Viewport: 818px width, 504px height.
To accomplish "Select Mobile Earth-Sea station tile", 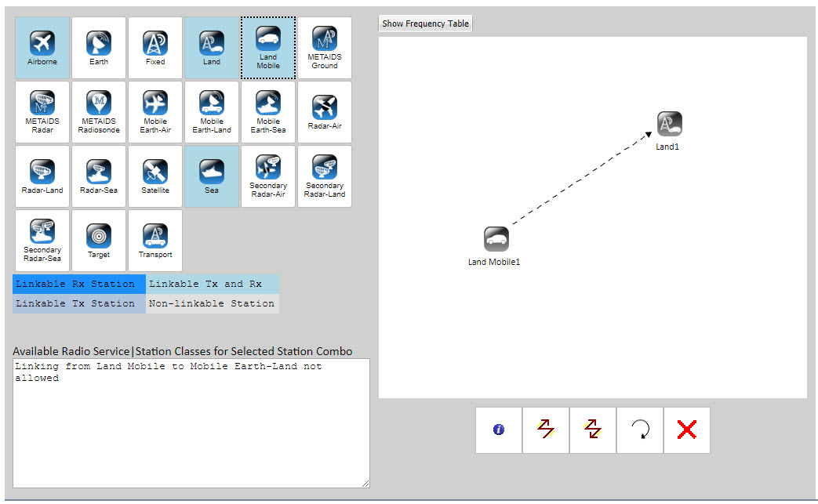I will pyautogui.click(x=268, y=112).
